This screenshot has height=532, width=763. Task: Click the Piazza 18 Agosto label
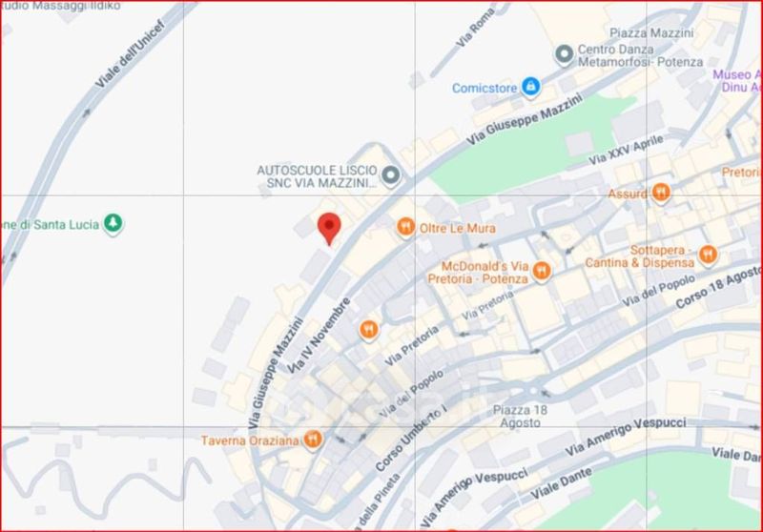[x=520, y=417]
